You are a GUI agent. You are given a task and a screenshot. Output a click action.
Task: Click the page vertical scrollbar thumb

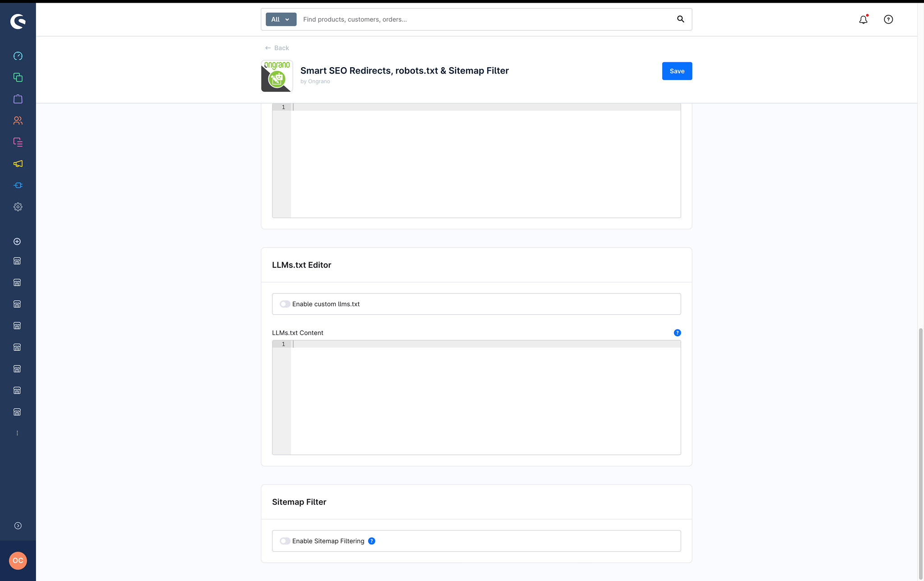920,454
